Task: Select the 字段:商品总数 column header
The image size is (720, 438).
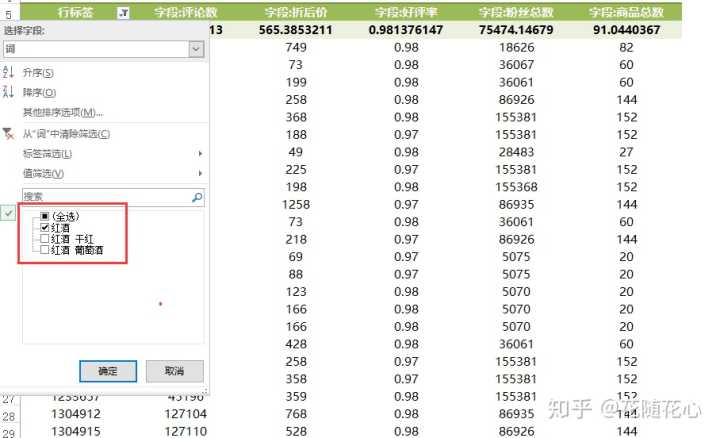Action: coord(626,12)
